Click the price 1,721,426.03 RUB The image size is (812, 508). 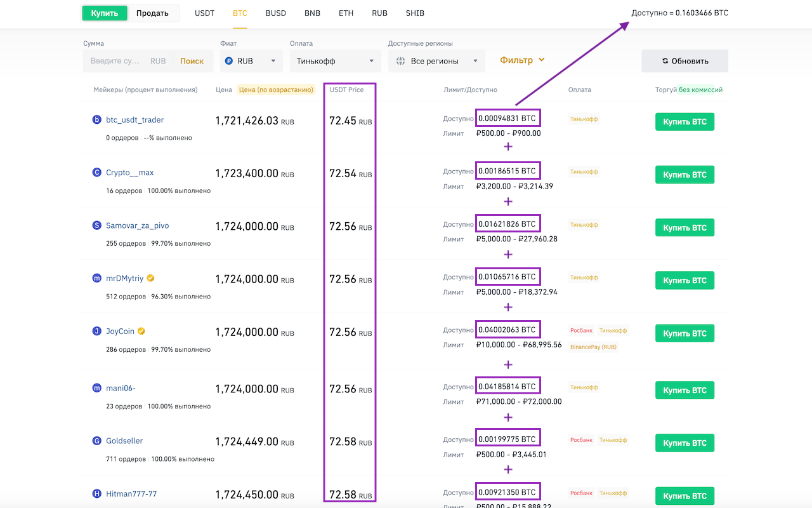(254, 121)
